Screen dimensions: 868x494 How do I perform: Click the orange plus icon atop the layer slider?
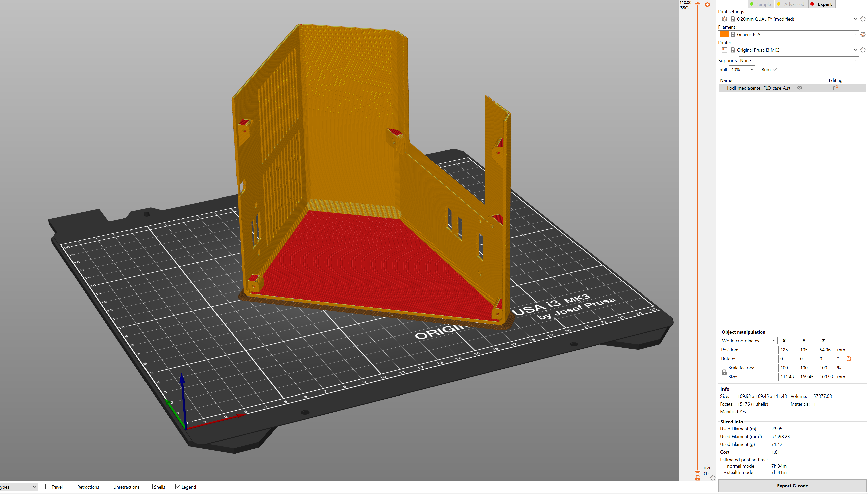click(707, 5)
